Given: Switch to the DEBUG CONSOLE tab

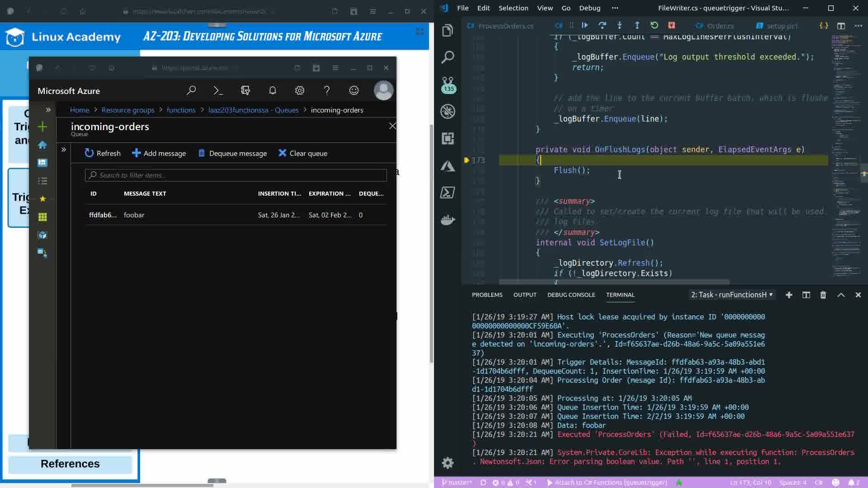Looking at the screenshot, I should 571,295.
